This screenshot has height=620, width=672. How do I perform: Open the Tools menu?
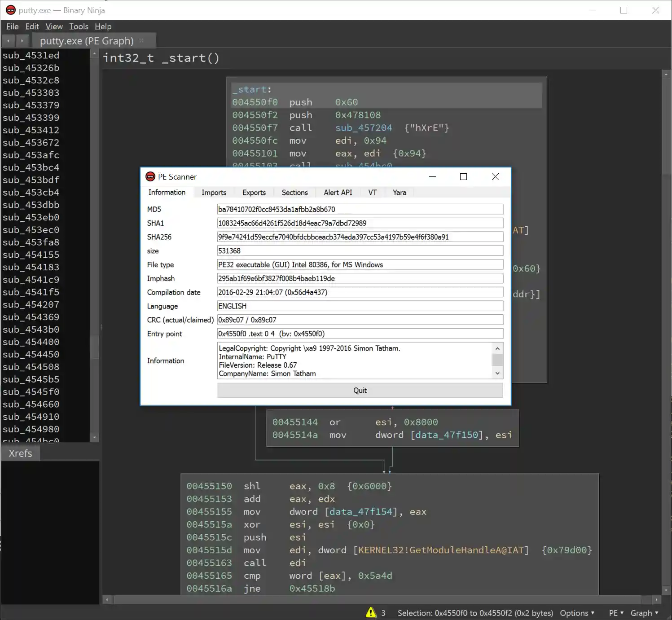tap(79, 26)
